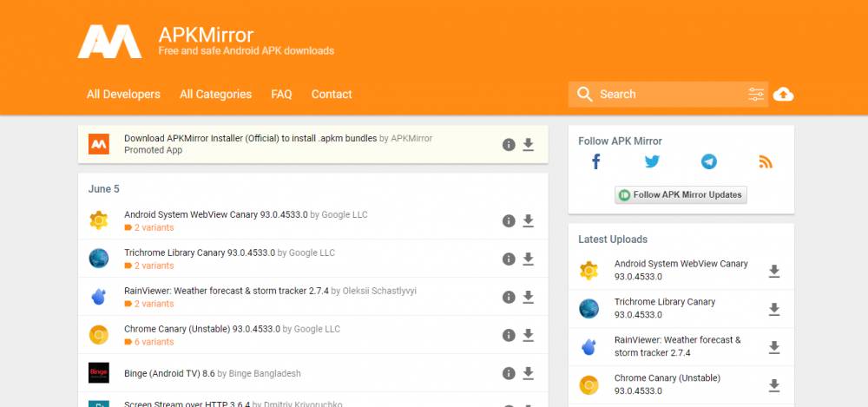Download Chrome Canary from June 5 list
Viewport: 868px width, 407px height.
coord(528,335)
